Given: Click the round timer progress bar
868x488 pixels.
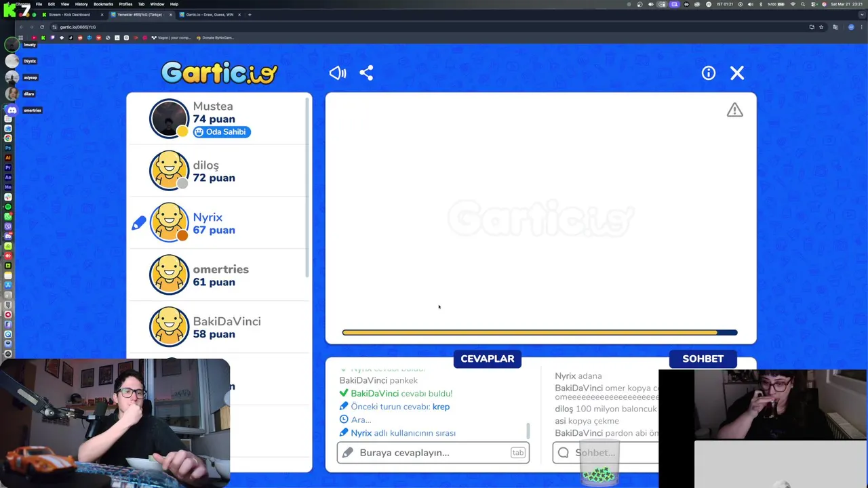Looking at the screenshot, I should [x=540, y=332].
